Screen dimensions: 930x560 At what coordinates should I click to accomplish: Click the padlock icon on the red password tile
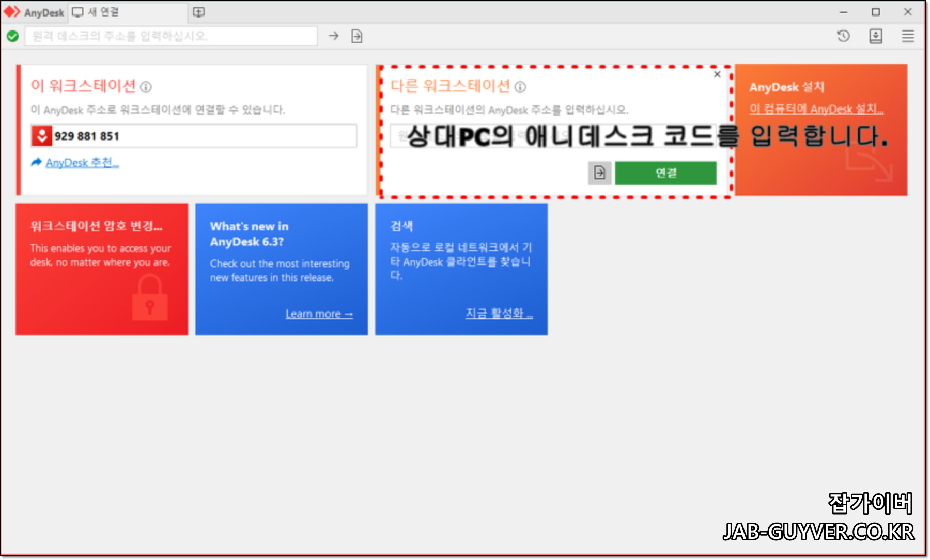pyautogui.click(x=150, y=297)
